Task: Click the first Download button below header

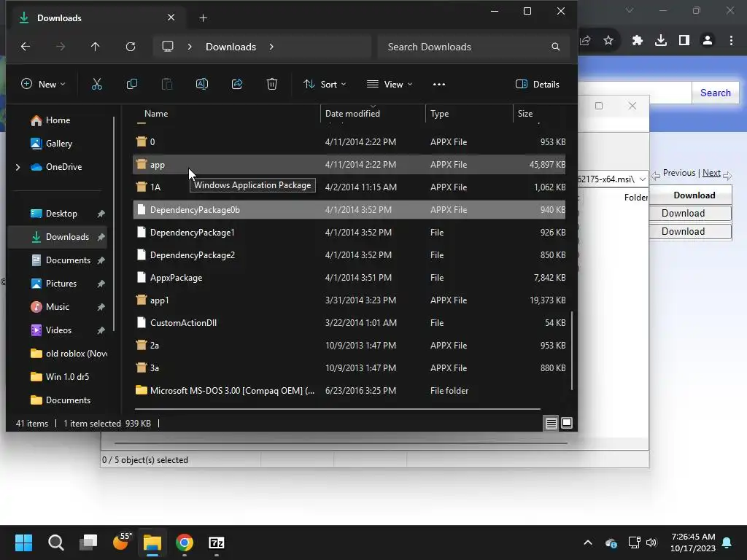Action: [x=690, y=214]
